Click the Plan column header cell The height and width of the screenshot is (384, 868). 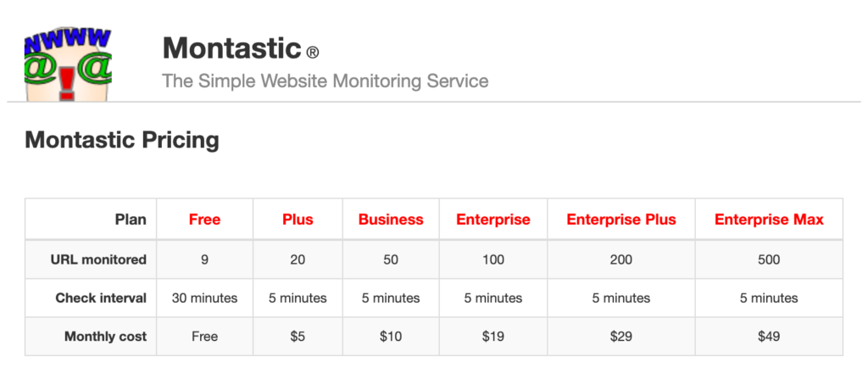91,219
